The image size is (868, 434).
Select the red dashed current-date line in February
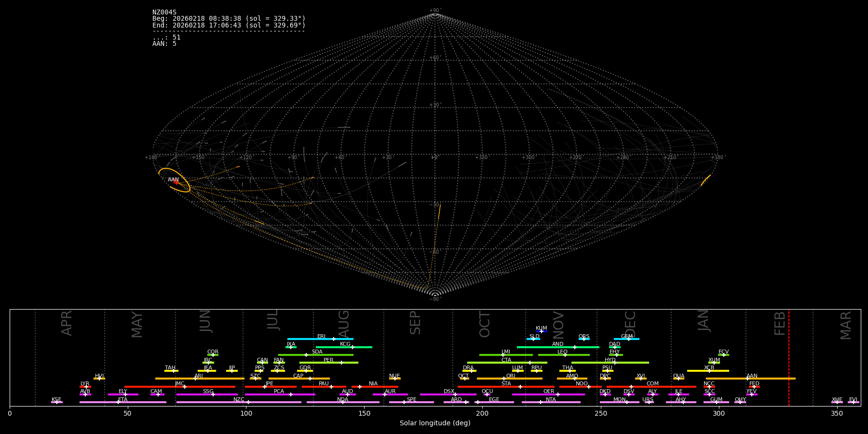tap(789, 357)
